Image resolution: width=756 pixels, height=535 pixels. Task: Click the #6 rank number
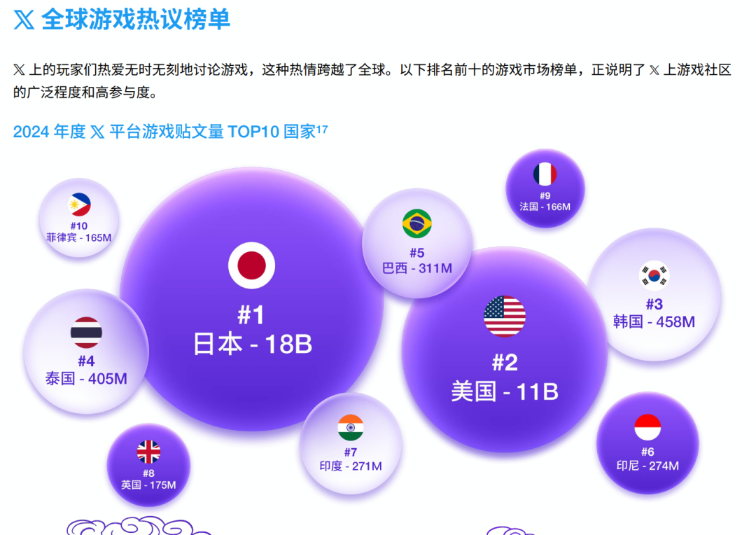(x=647, y=452)
